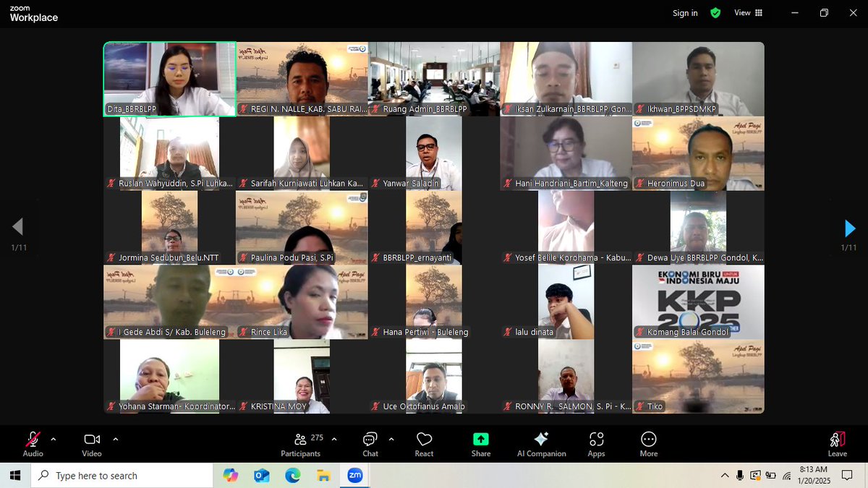Select the Ruang Admin_BBRBLPP video tile

coord(434,79)
